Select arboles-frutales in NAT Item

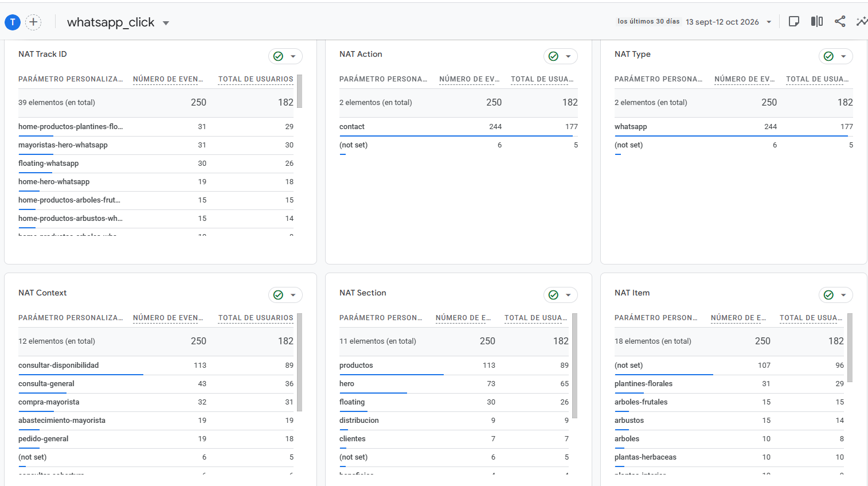click(x=729, y=402)
